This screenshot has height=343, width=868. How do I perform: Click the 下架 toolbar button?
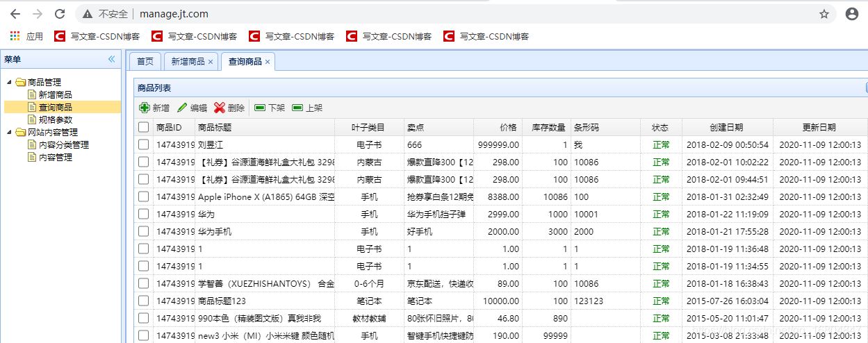[x=270, y=108]
